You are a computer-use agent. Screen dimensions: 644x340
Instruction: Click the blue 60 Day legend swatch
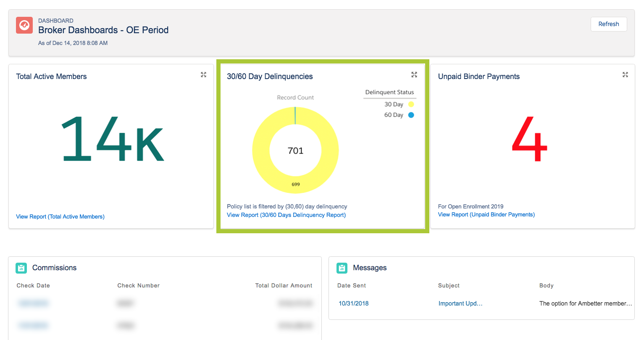pyautogui.click(x=411, y=115)
